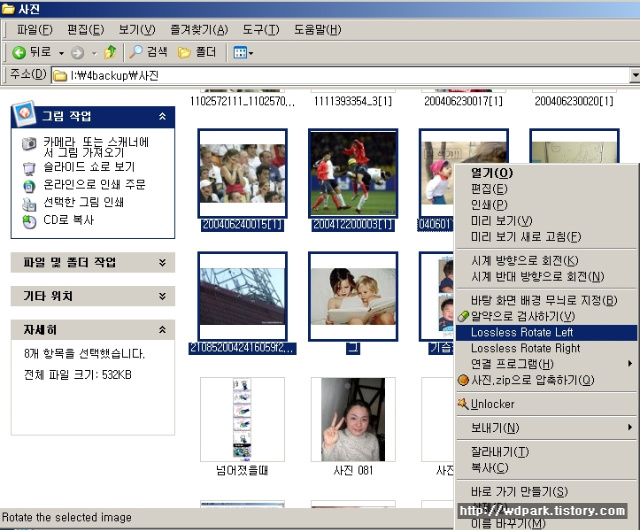The height and width of the screenshot is (530, 640).
Task: Click the 알약 pill icon in context menu
Action: click(463, 316)
